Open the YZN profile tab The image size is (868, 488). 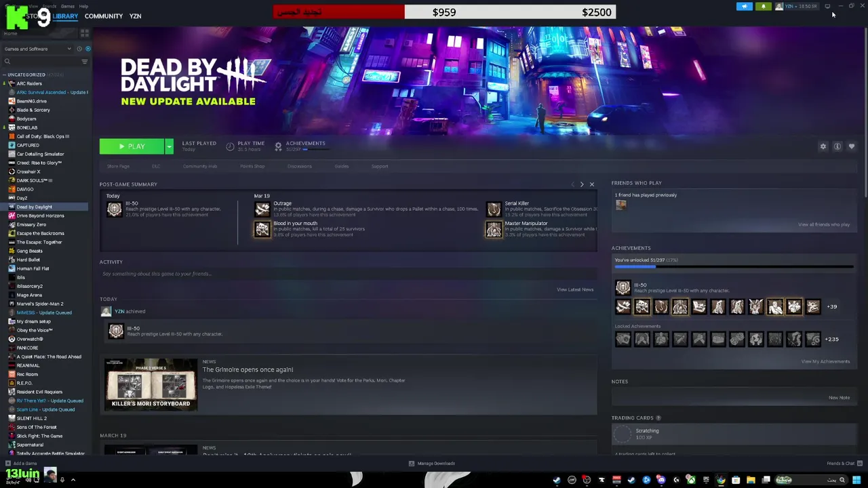pos(135,16)
